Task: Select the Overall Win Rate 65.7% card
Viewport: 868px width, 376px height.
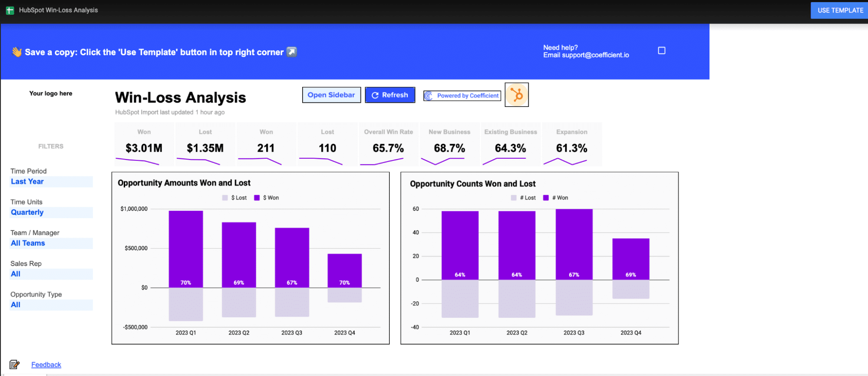Action: pos(388,144)
